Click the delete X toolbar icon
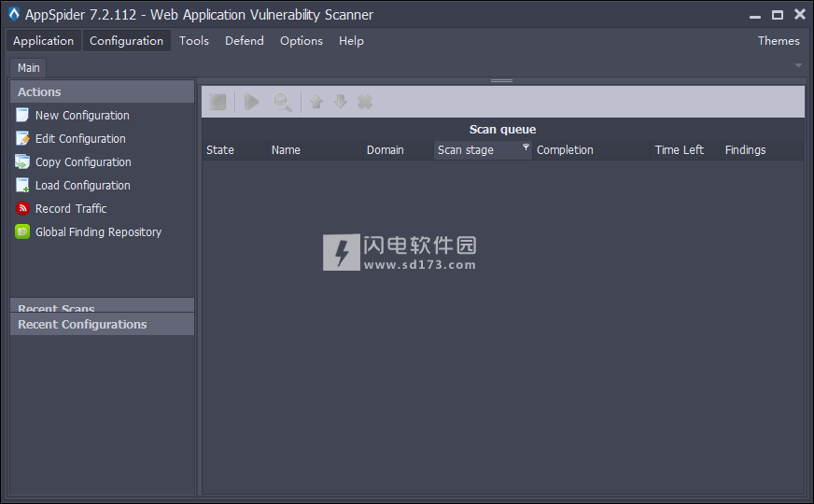This screenshot has height=504, width=814. [365, 102]
